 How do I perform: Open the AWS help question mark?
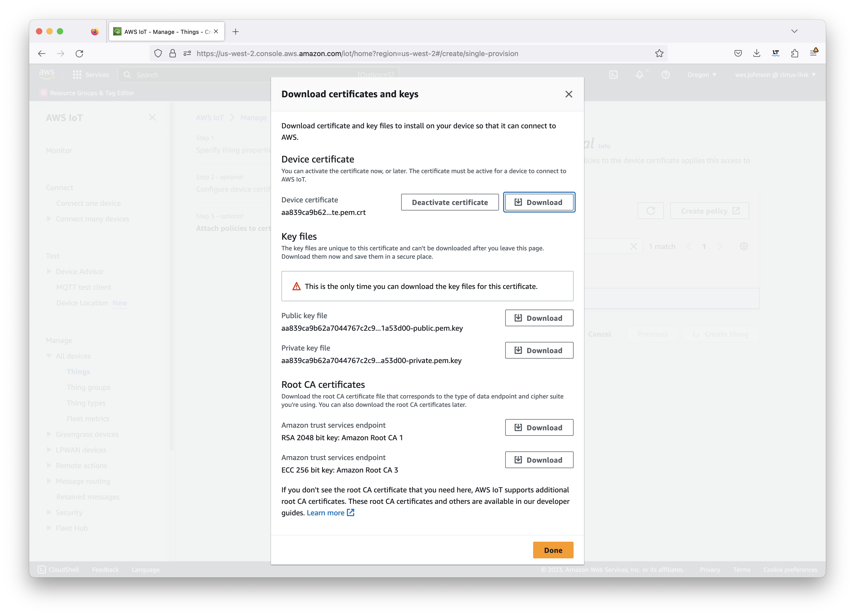click(x=665, y=75)
